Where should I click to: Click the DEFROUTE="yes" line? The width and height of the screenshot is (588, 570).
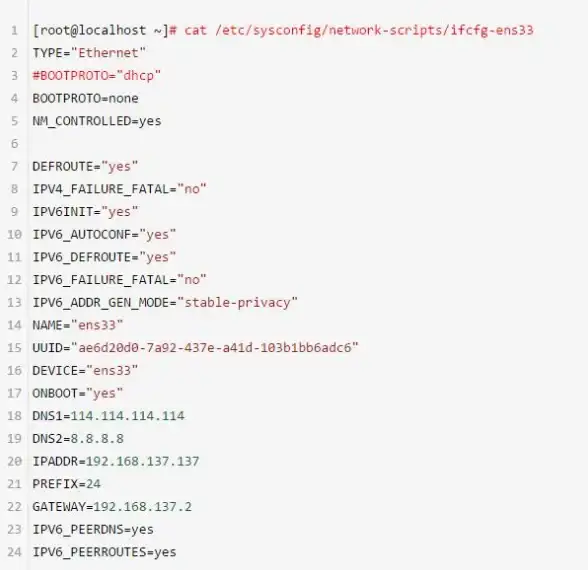85,166
